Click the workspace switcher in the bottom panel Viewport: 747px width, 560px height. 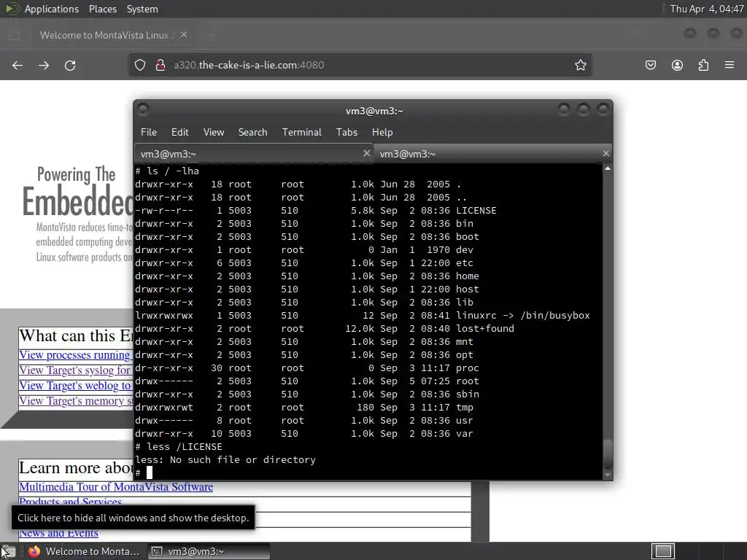click(x=662, y=551)
